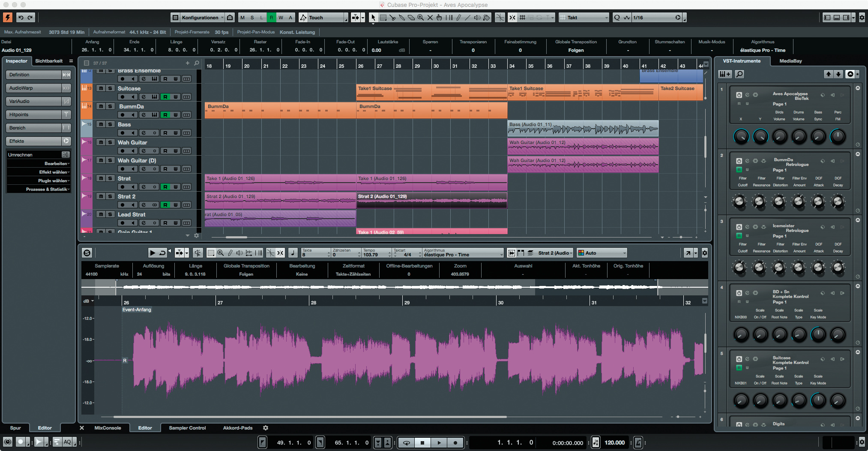Pick the Glue tool in the main toolbar
Image resolution: width=868 pixels, height=451 pixels.
(x=402, y=18)
